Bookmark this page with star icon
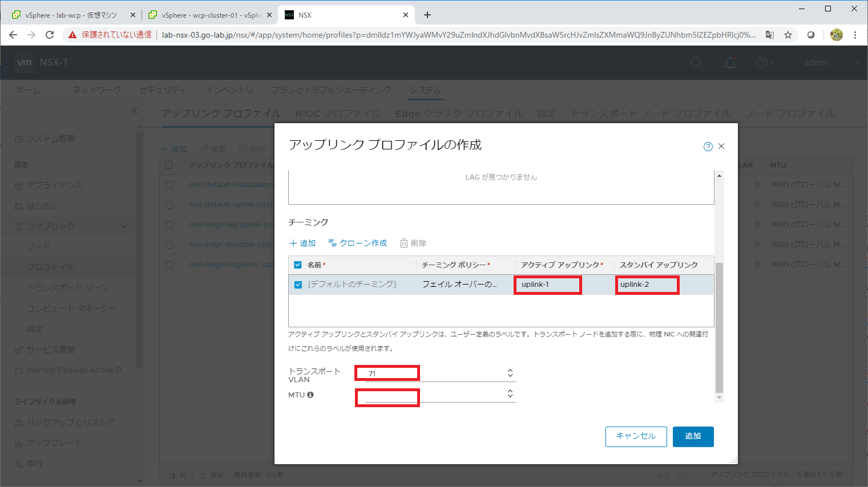Screen dimensions: 868x487 point(788,35)
